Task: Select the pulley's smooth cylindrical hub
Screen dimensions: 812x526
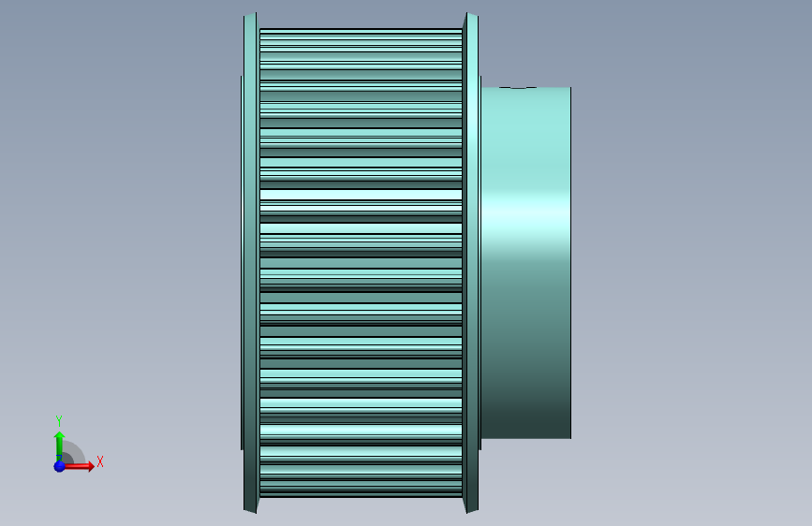Action: pyautogui.click(x=526, y=263)
